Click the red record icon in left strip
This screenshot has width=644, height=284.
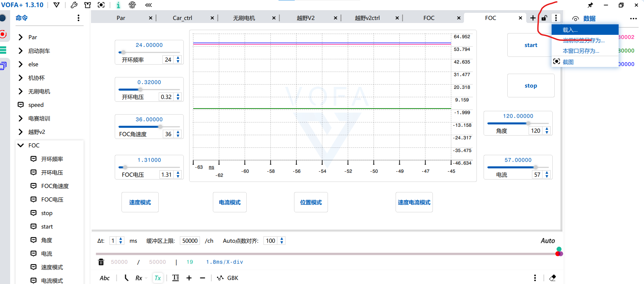tap(3, 34)
